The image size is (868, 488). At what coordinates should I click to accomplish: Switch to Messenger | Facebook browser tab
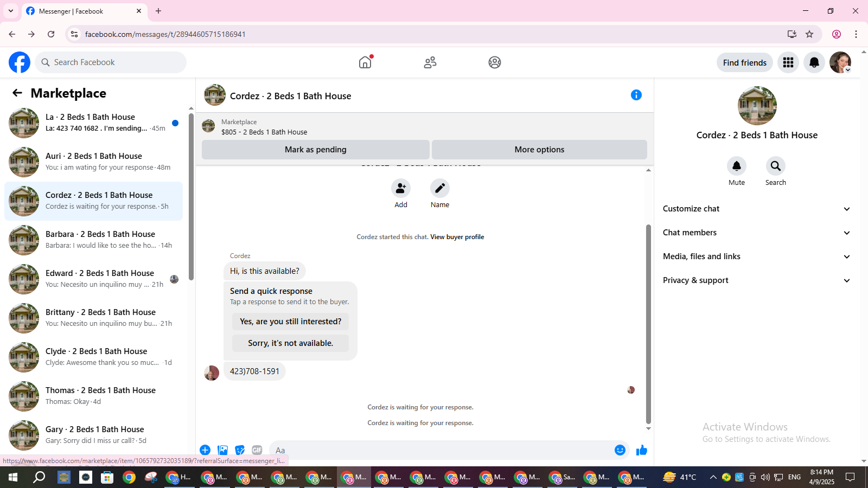coord(84,11)
